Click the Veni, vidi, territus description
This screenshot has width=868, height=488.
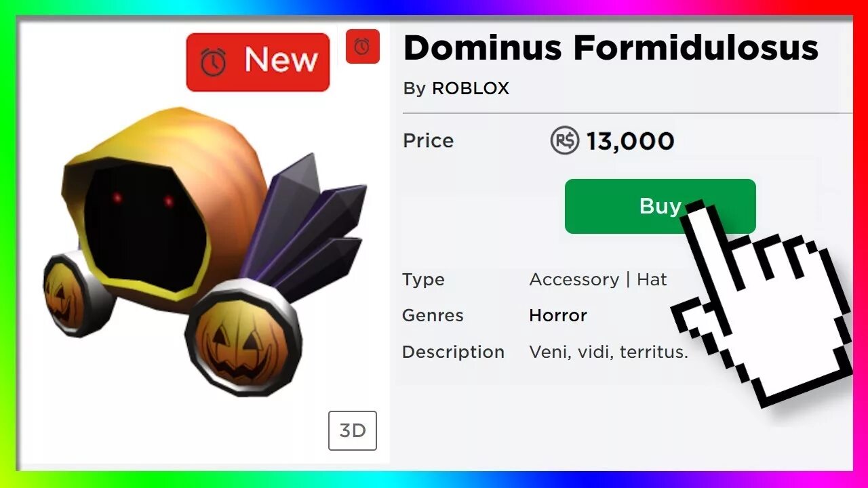coord(608,352)
